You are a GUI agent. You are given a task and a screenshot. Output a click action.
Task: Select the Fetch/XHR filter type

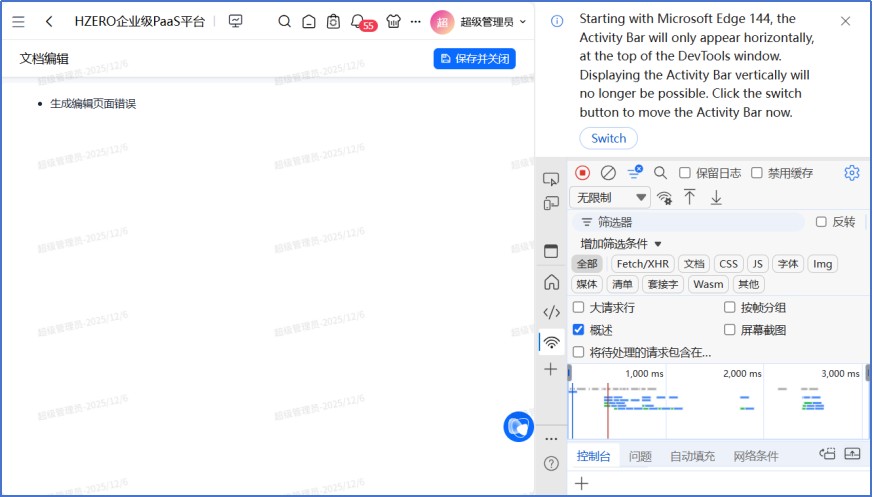pos(642,264)
